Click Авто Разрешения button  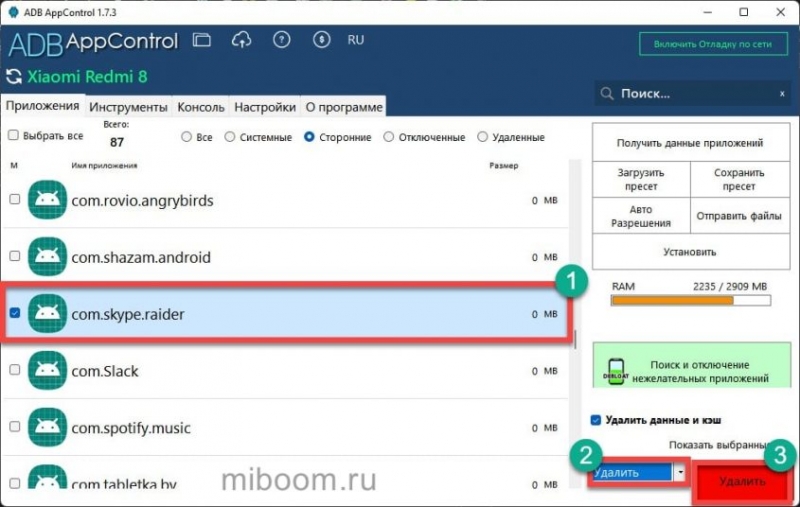641,216
